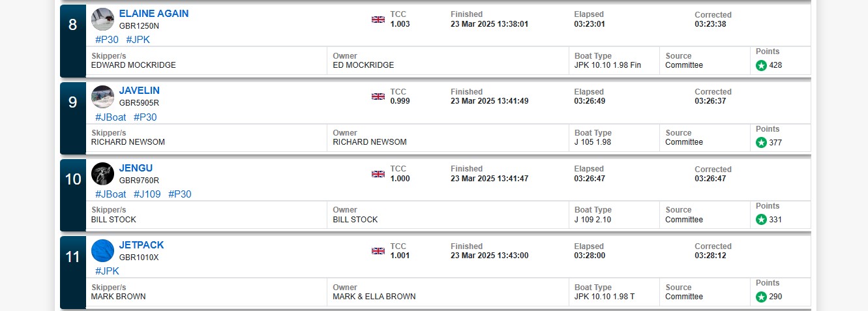
Task: Select the #J109 hashtag under JENGU
Action: coord(147,194)
